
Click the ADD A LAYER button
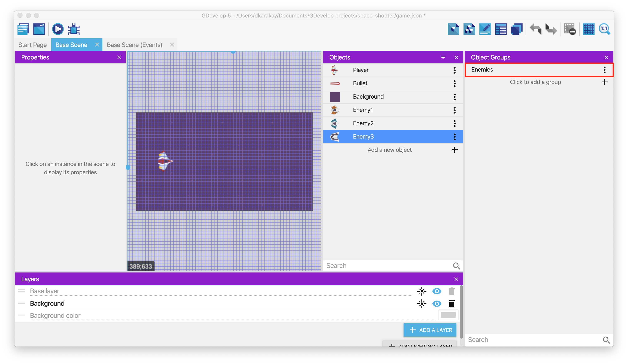click(430, 330)
